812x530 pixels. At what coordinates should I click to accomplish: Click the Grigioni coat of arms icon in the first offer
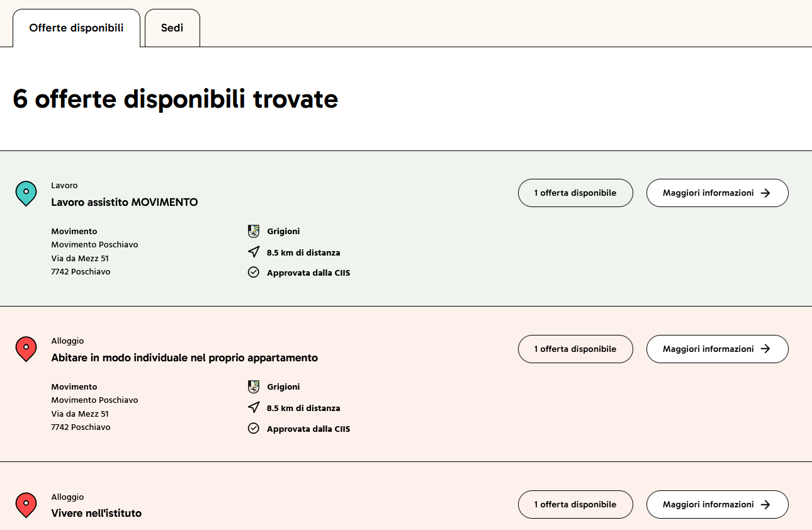tap(254, 230)
